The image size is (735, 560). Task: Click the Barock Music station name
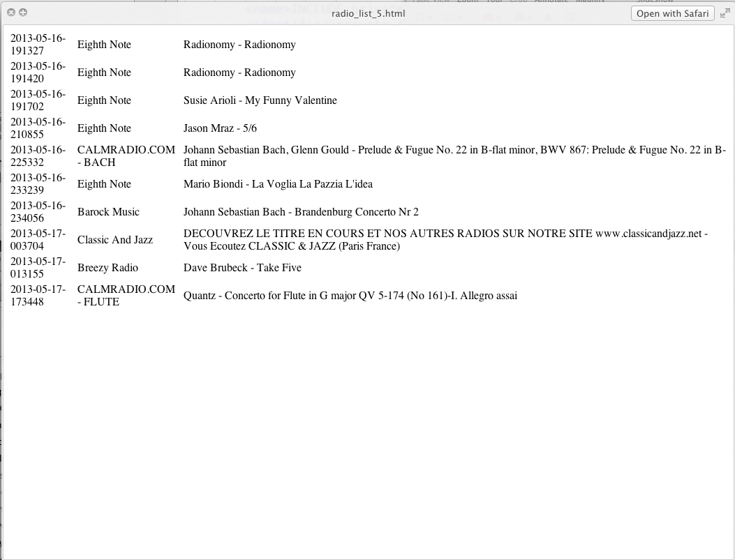point(108,212)
